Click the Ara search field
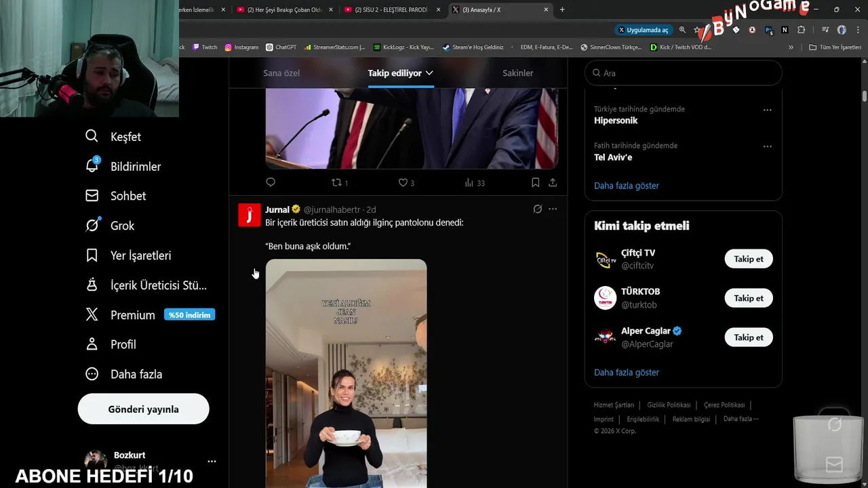 point(684,73)
